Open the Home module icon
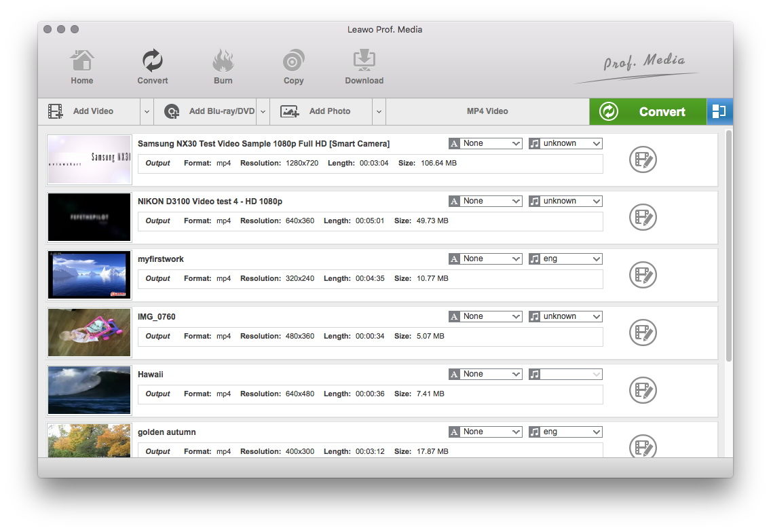Image resolution: width=771 pixels, height=532 pixels. [81, 67]
